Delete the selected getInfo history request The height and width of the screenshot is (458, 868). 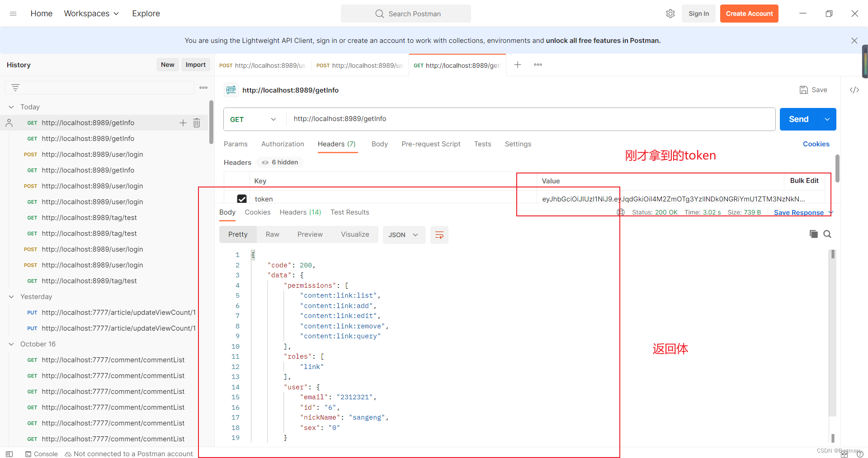197,123
